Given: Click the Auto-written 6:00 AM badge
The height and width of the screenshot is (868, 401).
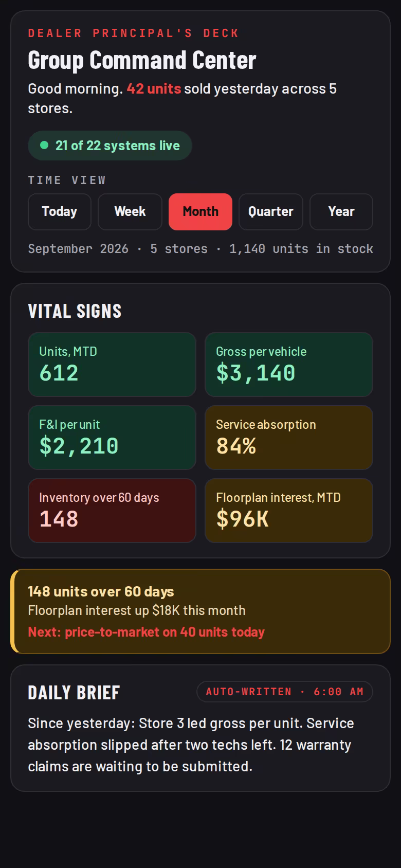Looking at the screenshot, I should pos(285,692).
